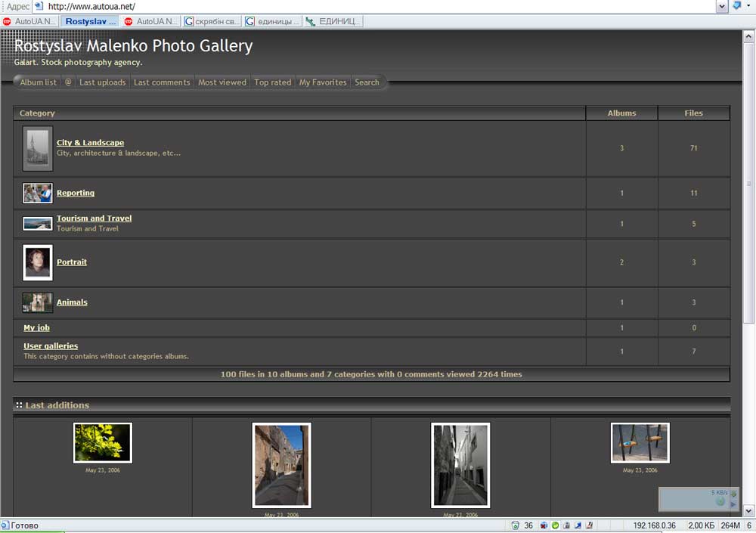Viewport: 756px width, 533px height.
Task: Click the page scrollbar down arrow
Action: [749, 510]
